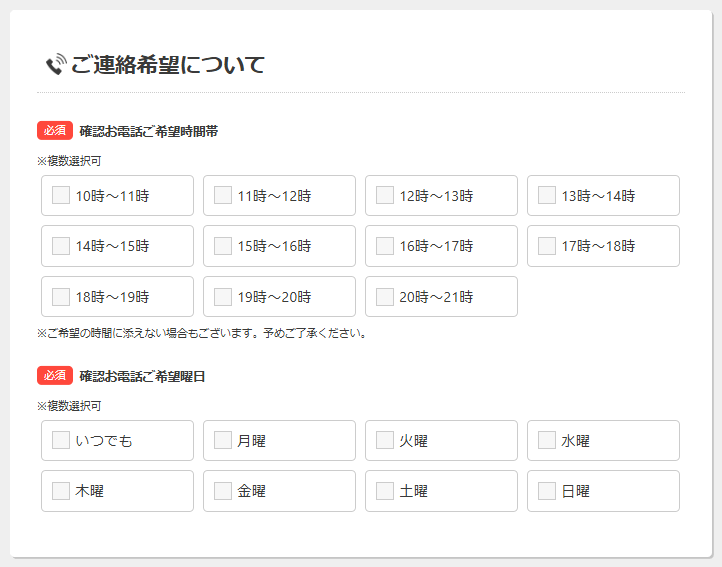
Task: Check the 18時～19時 option
Action: coord(61,297)
